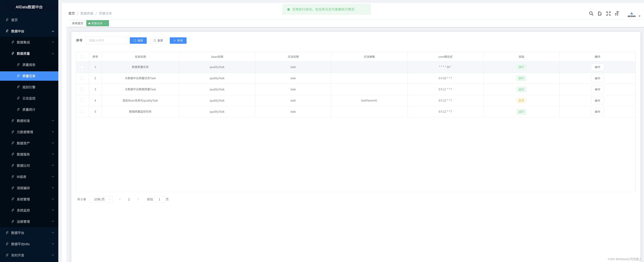Click the 暂停 status tag
This screenshot has height=262, width=644.
click(x=521, y=101)
